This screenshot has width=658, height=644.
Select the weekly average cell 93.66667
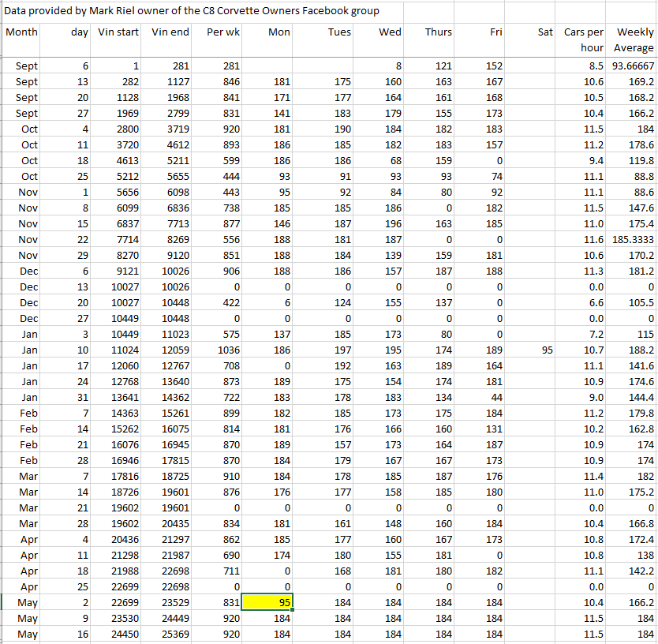633,66
